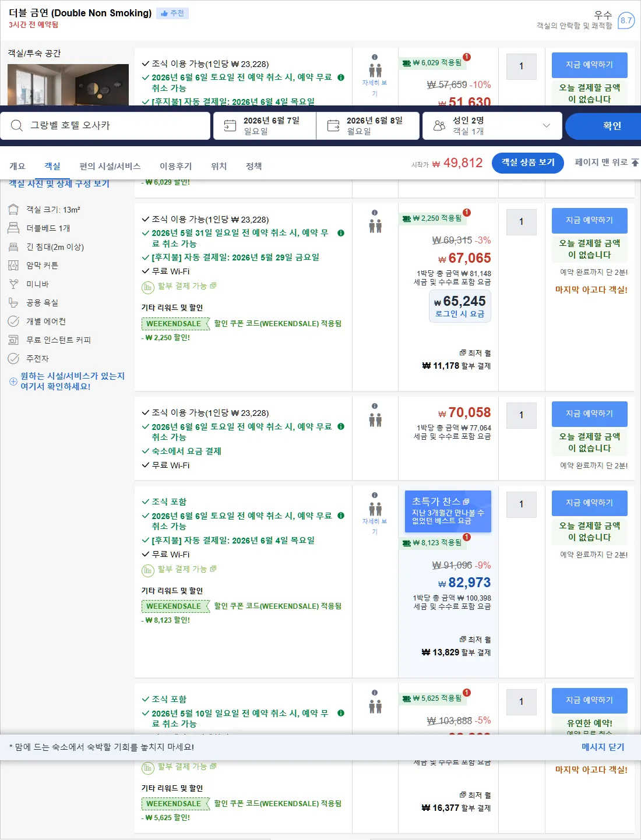641x840 pixels.
Task: Click 페이지 맨 위로 link
Action: [601, 163]
